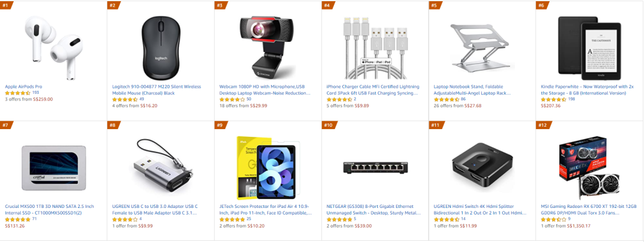Click the Kindle Paperwhite star rating

(553, 99)
